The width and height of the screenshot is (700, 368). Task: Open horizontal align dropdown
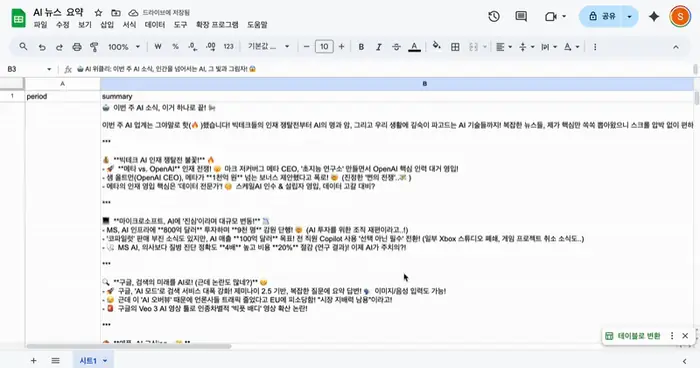[504, 47]
